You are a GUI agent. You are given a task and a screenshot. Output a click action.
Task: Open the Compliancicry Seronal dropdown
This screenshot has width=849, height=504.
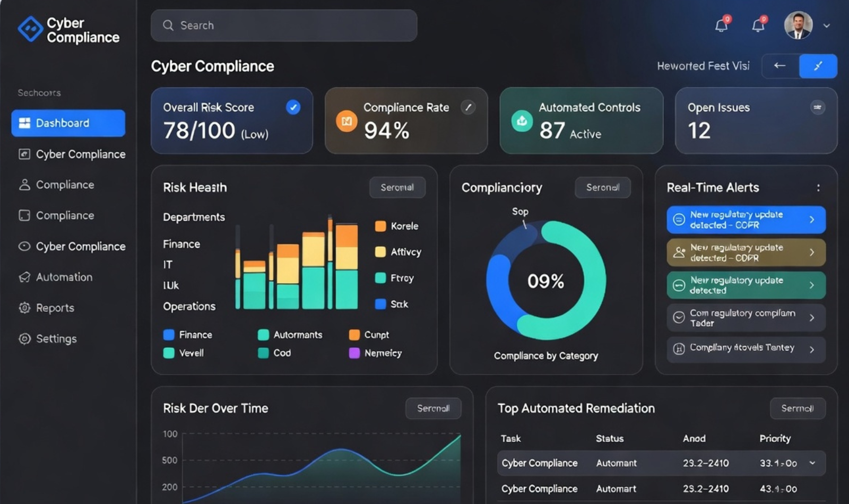[x=603, y=187]
